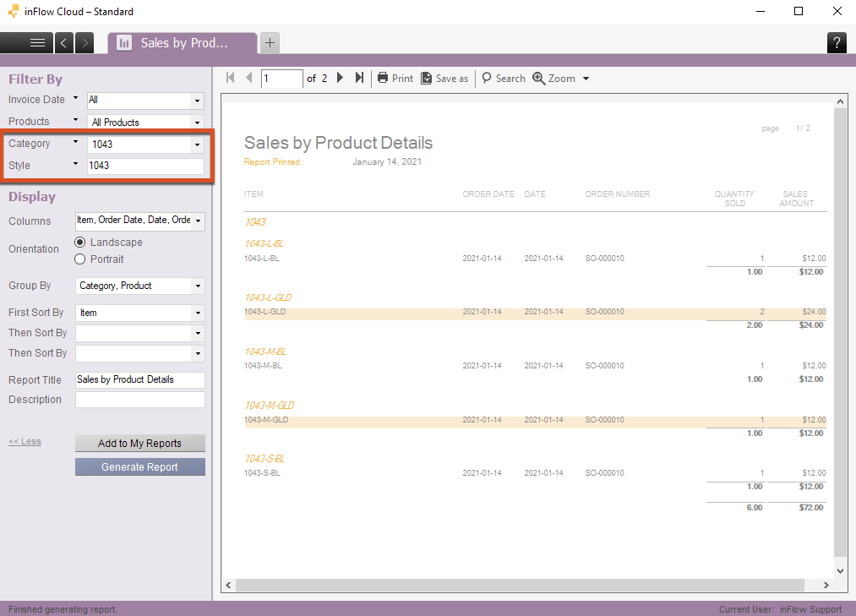Click the Report Title input field

139,380
